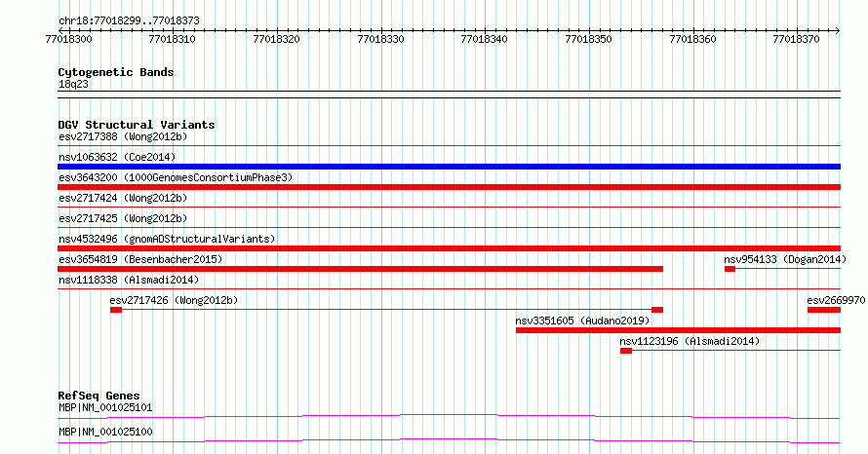
Task: Open variant esv2717388 (Wong2012b)
Action: pyautogui.click(x=123, y=136)
